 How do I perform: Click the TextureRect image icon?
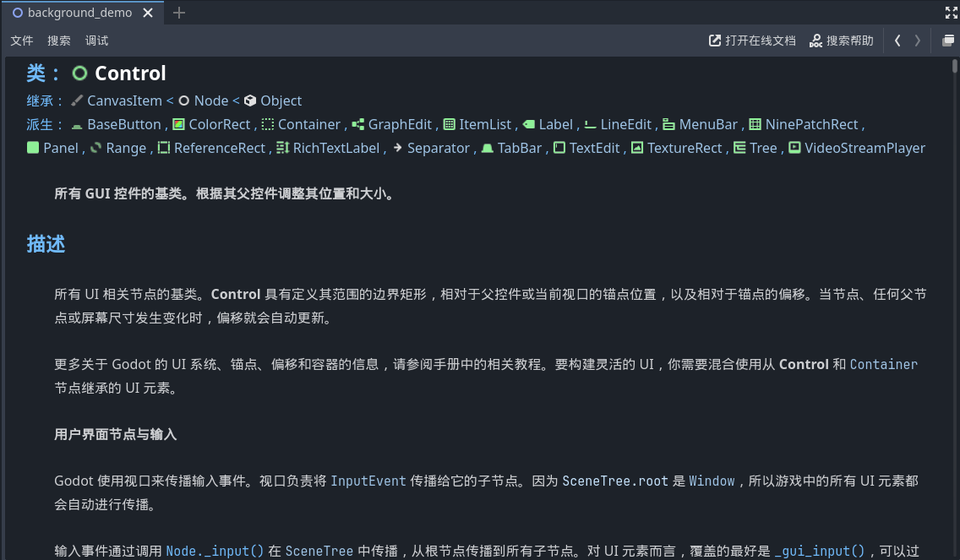pyautogui.click(x=636, y=148)
